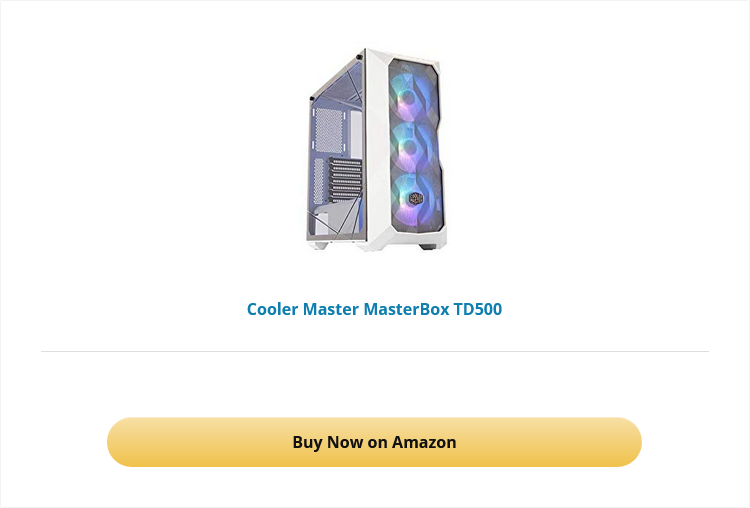Click the PCI slot covers inside the case

pos(345,179)
